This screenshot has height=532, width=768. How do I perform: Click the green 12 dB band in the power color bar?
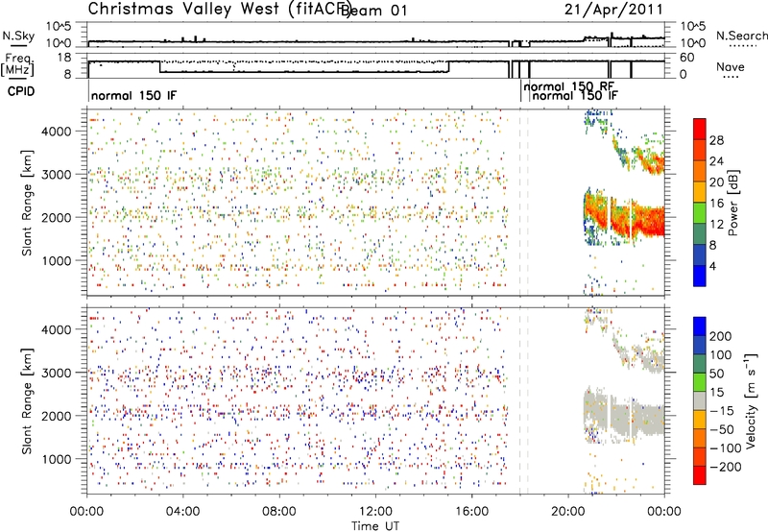tap(700, 212)
